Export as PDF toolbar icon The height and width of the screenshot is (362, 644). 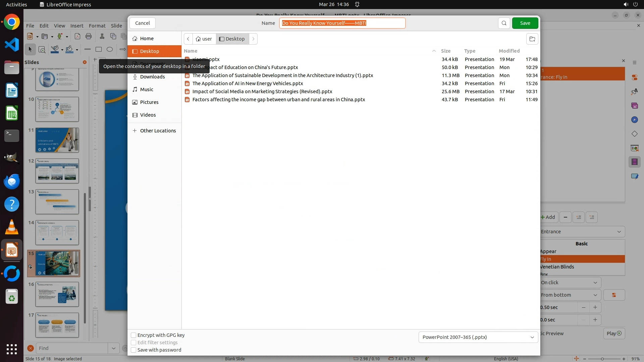(77, 36)
